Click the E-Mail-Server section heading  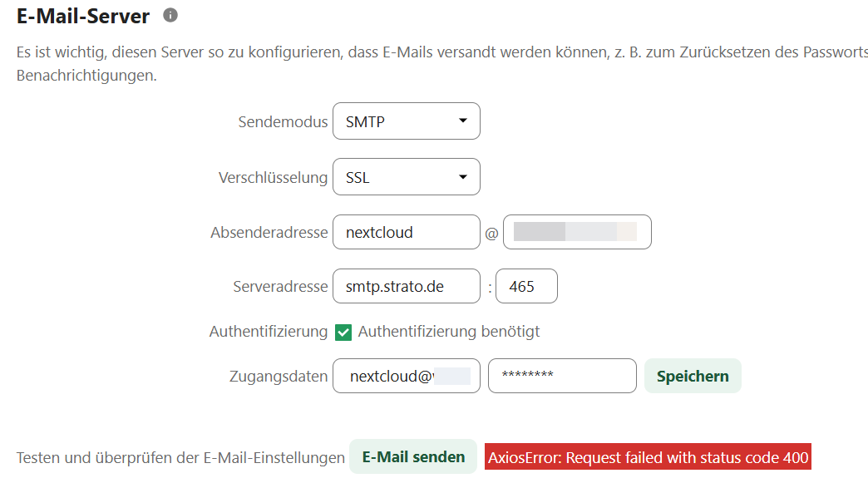tap(83, 15)
